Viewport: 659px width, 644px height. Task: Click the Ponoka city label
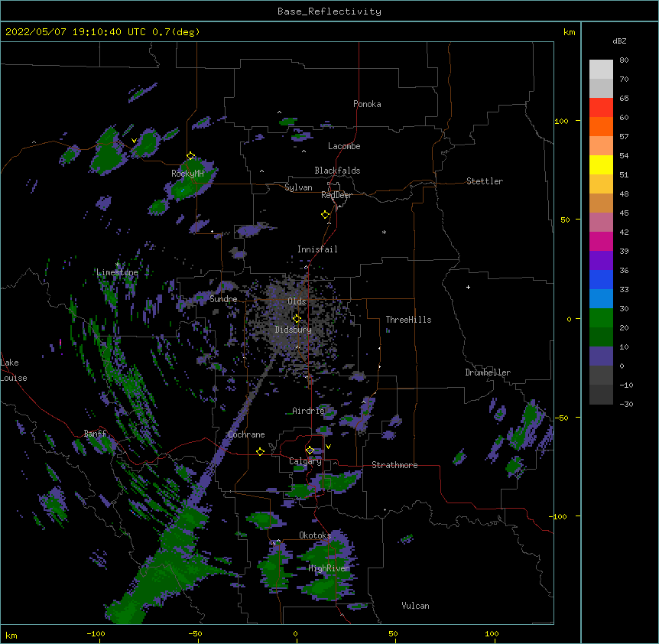pos(367,104)
